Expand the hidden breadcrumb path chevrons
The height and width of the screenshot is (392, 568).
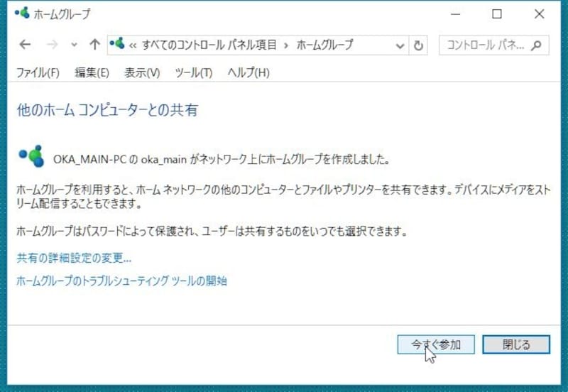(x=133, y=45)
